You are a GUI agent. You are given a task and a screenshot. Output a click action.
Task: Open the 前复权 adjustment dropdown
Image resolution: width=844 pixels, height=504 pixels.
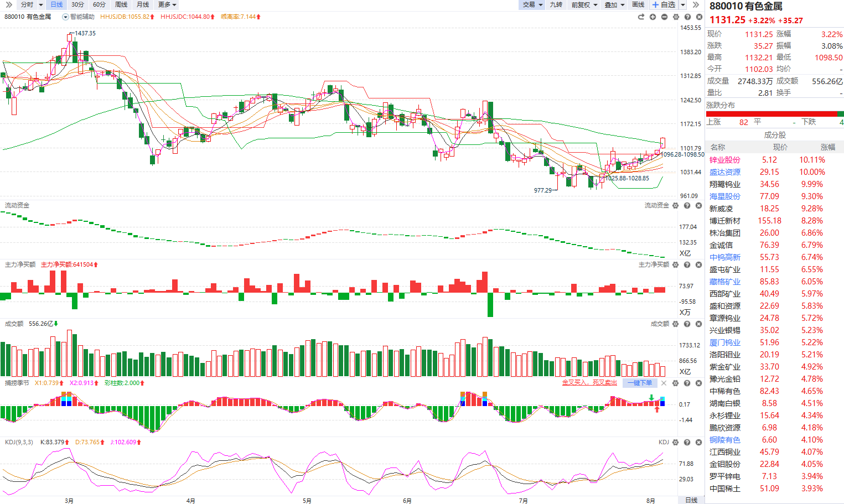[x=584, y=4]
